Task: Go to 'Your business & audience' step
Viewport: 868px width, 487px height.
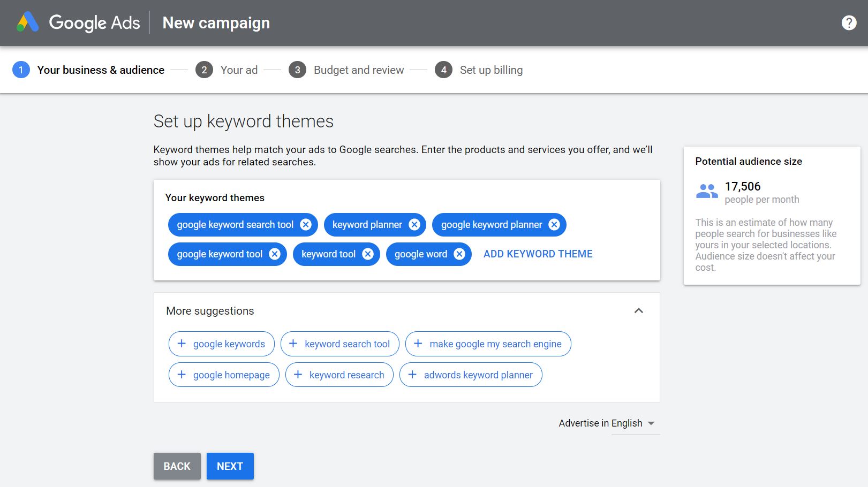Action: pos(101,70)
